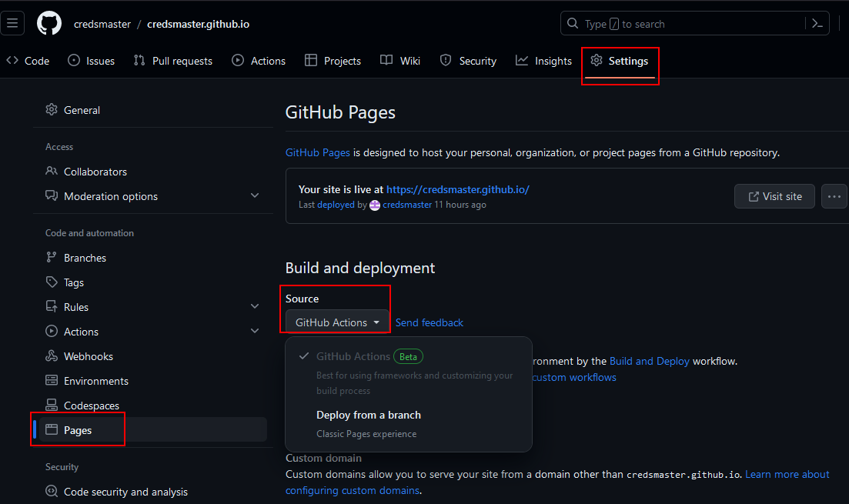Image resolution: width=849 pixels, height=504 pixels.
Task: Click the credsmaster avatar next to deployed
Action: (375, 205)
